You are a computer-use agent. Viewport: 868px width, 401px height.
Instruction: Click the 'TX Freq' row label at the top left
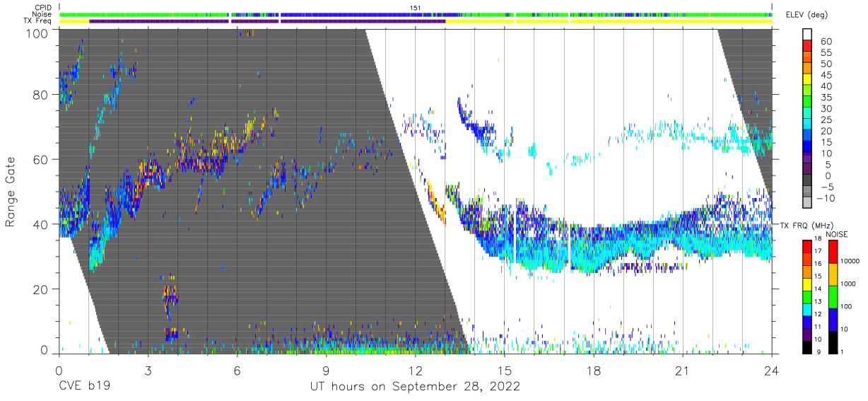pos(38,21)
